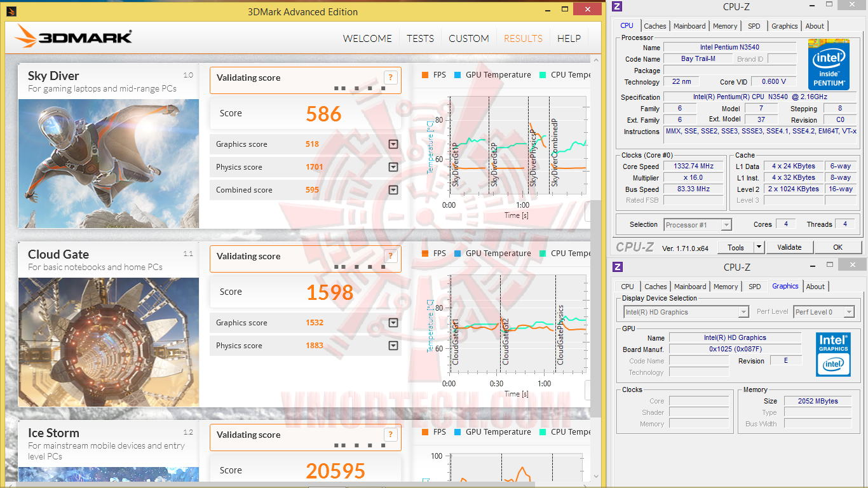The height and width of the screenshot is (488, 868).
Task: Click the Cloud Gate benchmark thumbnail
Action: [x=109, y=342]
